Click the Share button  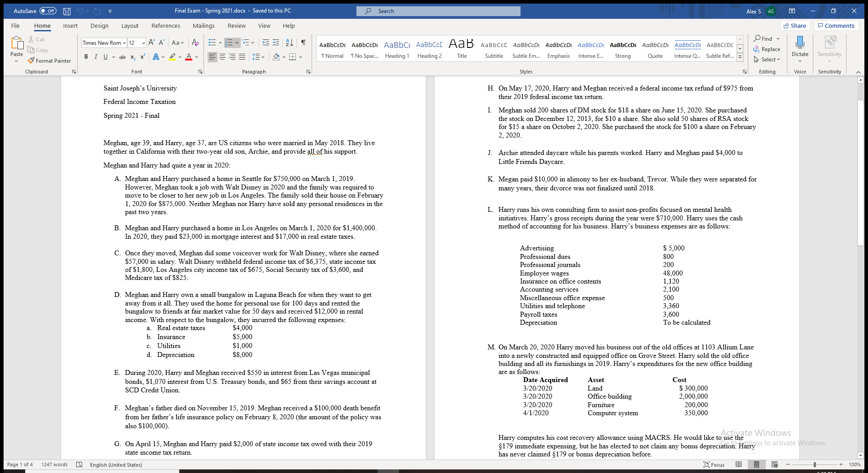click(x=795, y=26)
